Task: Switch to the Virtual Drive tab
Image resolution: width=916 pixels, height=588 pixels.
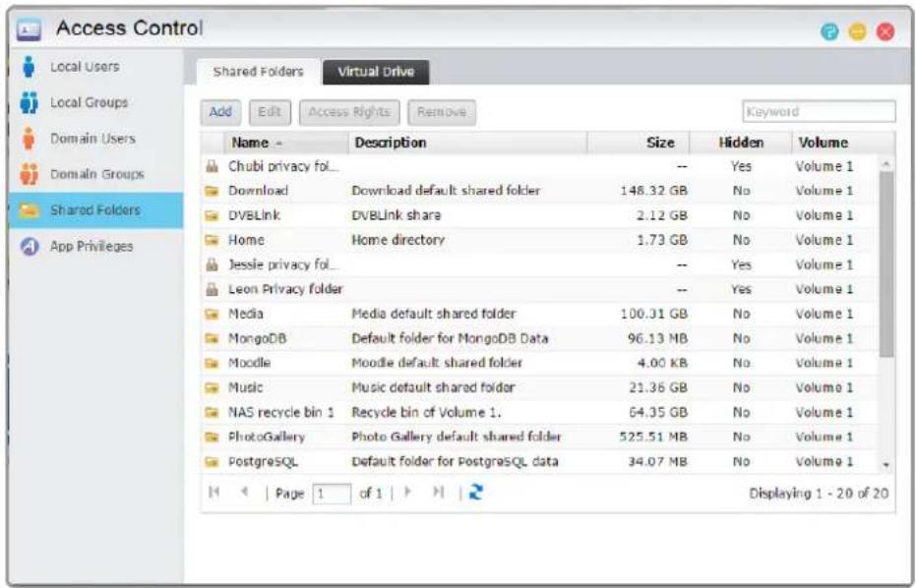Action: click(x=376, y=72)
